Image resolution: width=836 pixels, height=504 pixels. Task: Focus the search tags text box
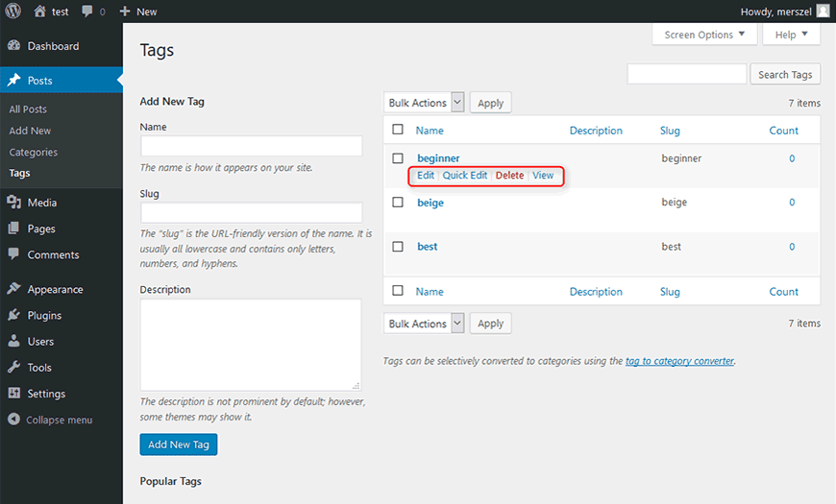click(x=687, y=74)
